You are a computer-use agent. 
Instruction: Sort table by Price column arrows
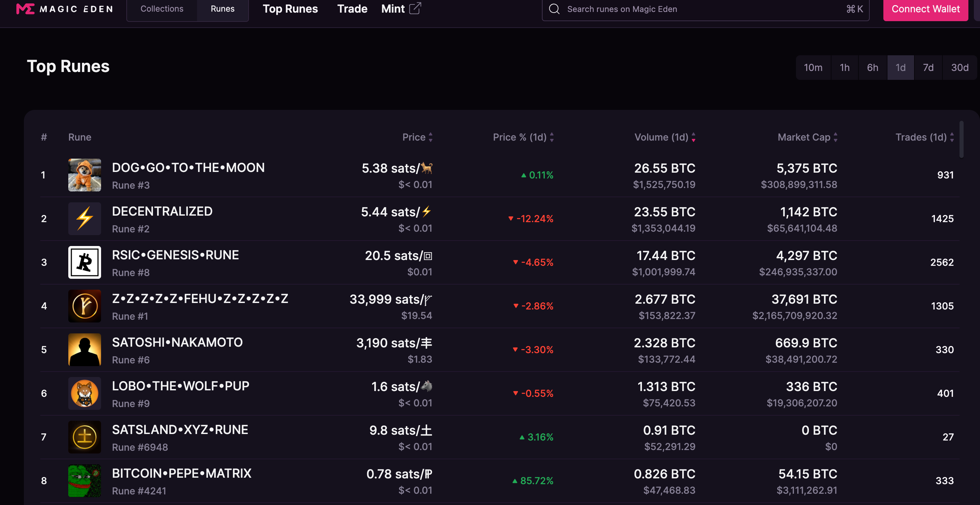[x=431, y=137]
